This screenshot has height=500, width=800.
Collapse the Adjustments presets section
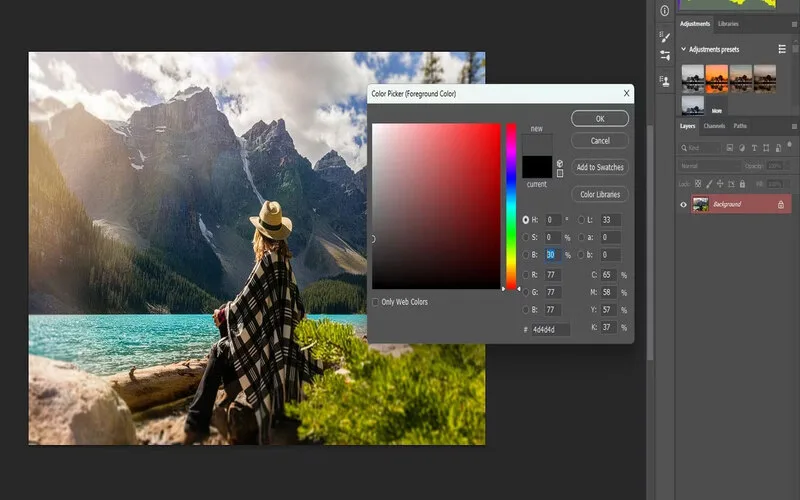[x=684, y=49]
